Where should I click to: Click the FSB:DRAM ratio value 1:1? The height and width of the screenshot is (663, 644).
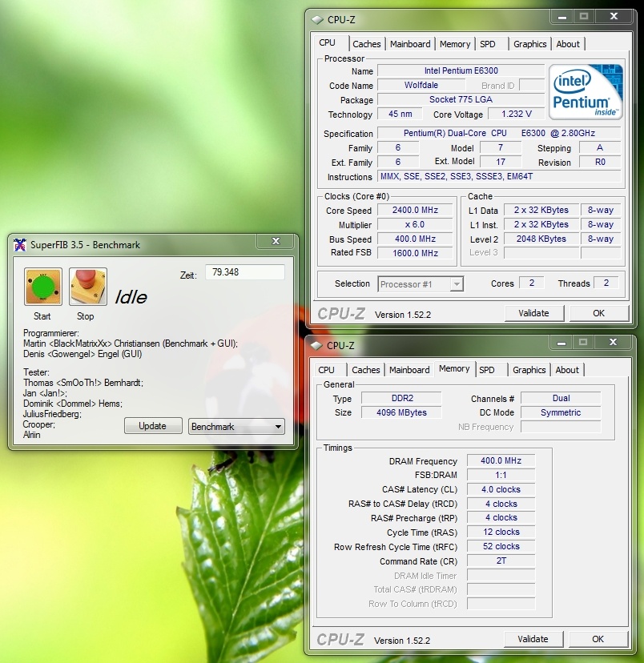501,476
